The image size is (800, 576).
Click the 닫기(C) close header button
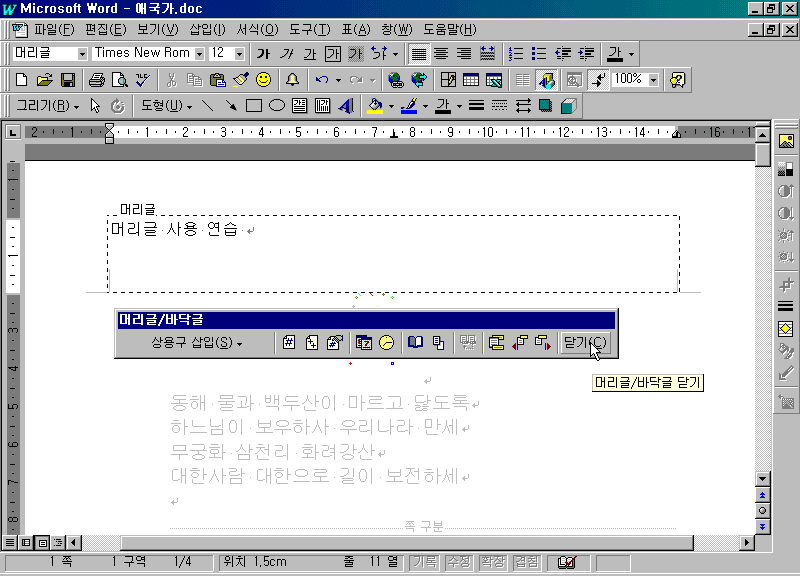coord(585,342)
